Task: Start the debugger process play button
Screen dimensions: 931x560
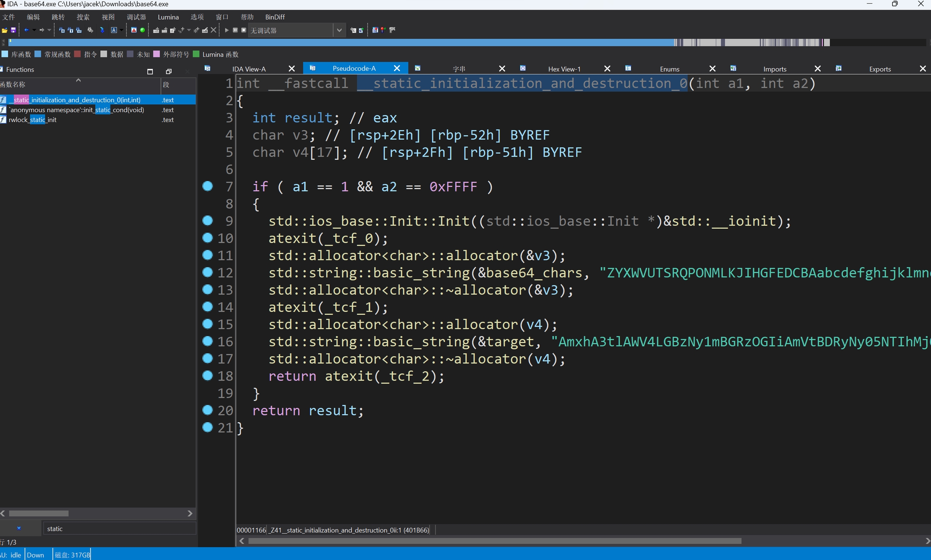Action: click(x=227, y=30)
